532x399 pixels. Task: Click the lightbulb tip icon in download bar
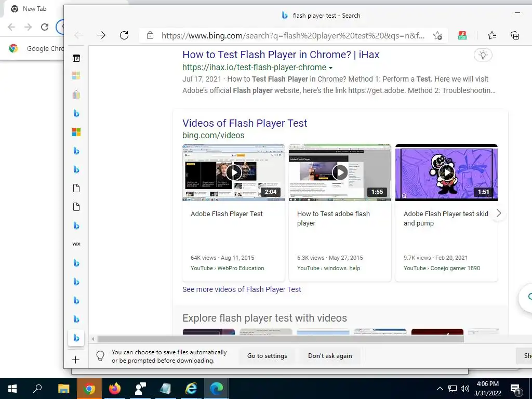click(x=100, y=356)
